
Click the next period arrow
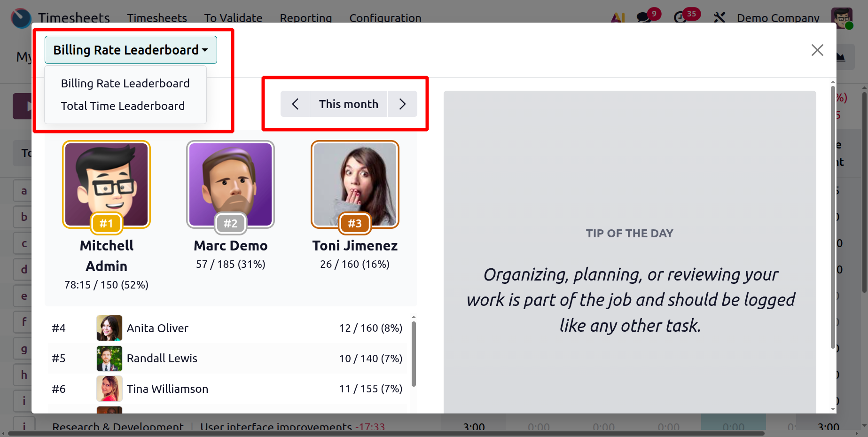point(402,104)
